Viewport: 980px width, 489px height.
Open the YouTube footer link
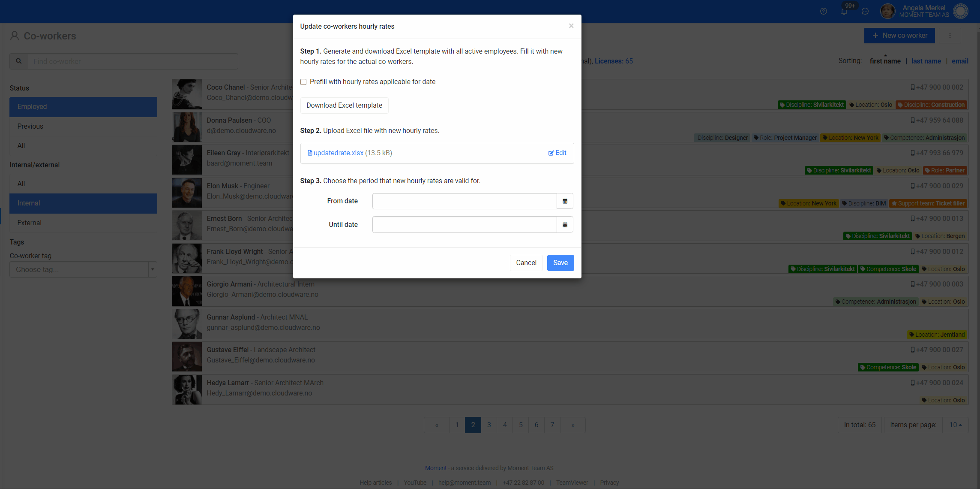click(415, 483)
